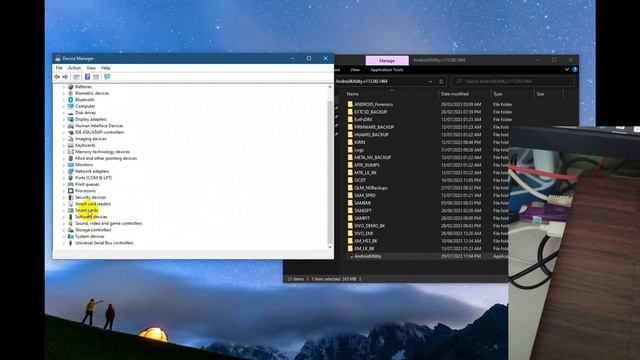
Task: Select the FIRMWARE_BACKUP folder name
Action: 374,127
